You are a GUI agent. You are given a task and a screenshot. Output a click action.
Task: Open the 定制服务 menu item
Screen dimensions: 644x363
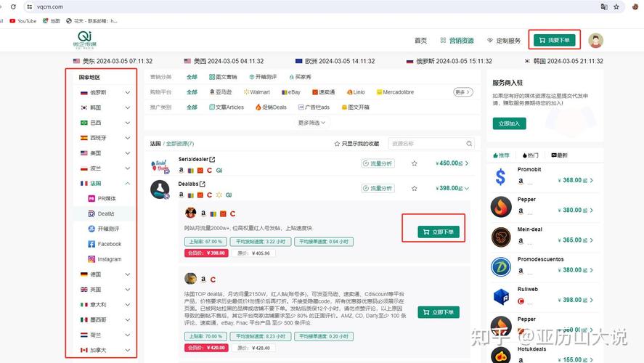coord(504,40)
